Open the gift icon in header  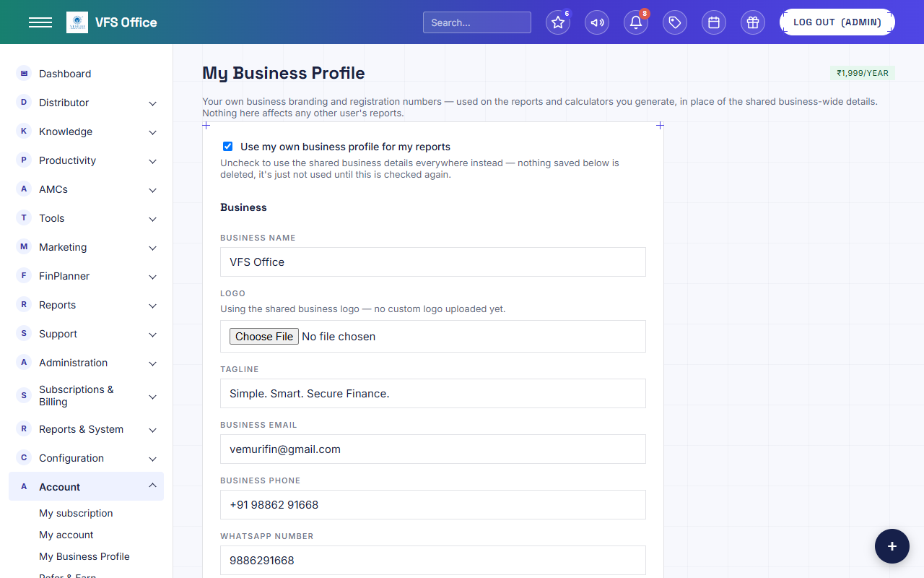coord(753,22)
